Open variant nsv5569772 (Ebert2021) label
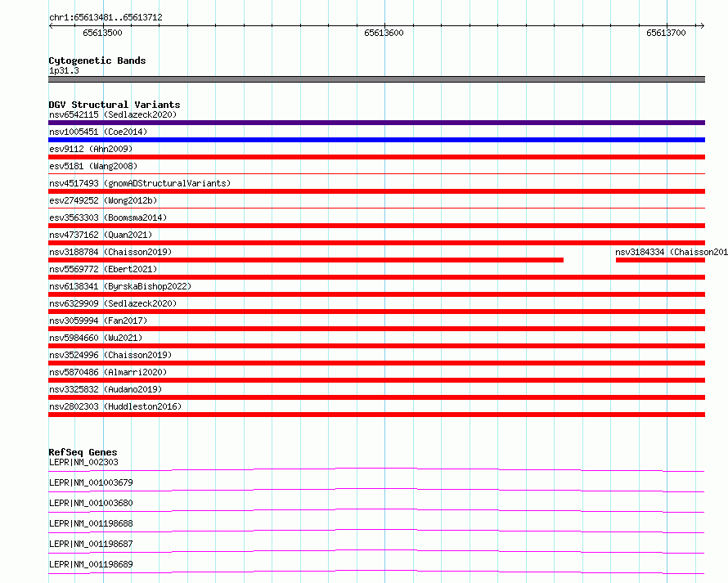This screenshot has width=728, height=583. [103, 269]
